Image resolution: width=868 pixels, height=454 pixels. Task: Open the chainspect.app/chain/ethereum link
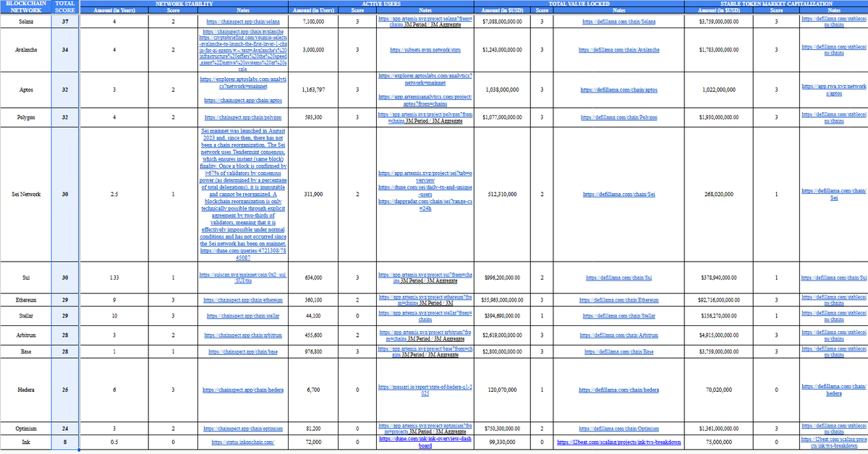coord(243,299)
